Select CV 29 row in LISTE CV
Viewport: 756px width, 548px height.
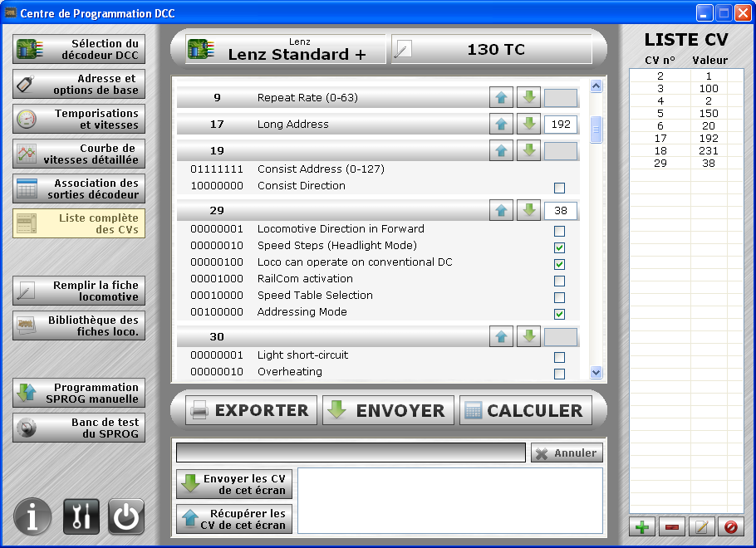coord(686,164)
